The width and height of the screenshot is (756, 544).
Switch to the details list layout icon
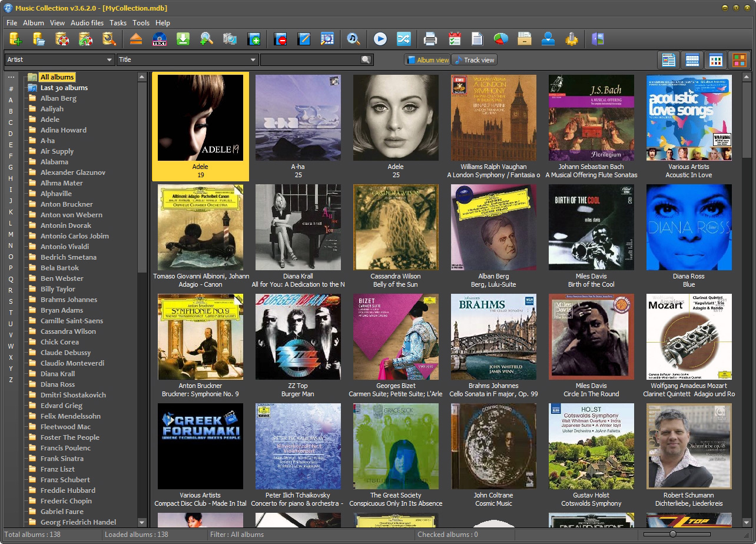pyautogui.click(x=668, y=60)
